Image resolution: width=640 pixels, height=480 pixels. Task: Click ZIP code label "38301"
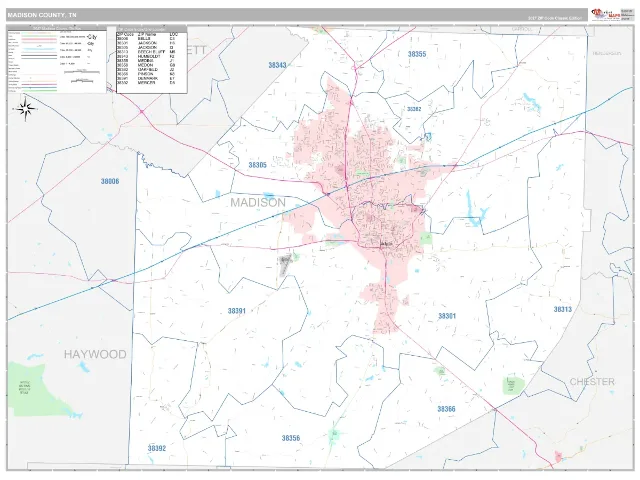[x=447, y=316]
